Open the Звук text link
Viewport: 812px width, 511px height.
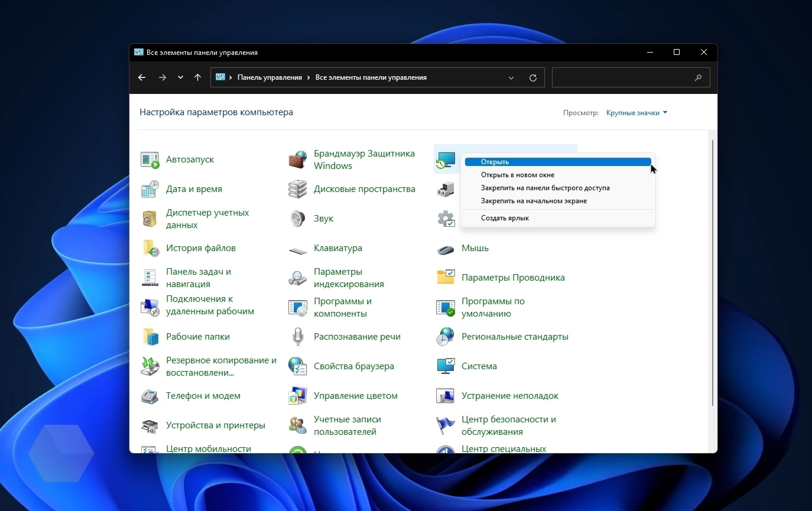(x=323, y=219)
